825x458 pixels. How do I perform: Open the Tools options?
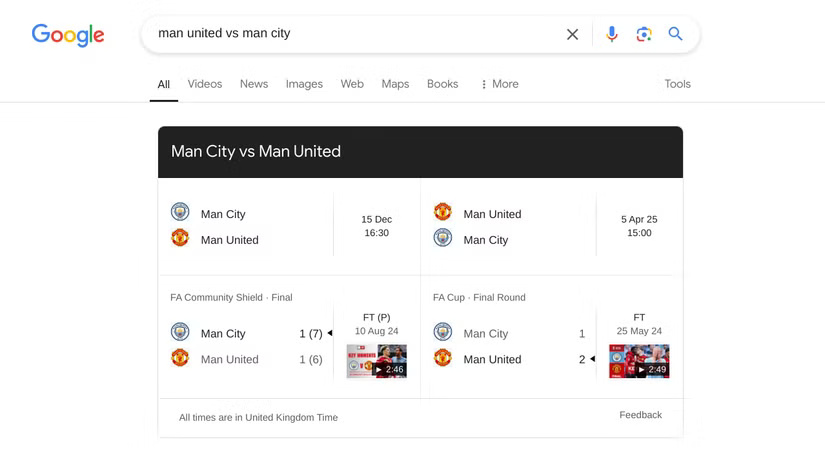tap(677, 84)
